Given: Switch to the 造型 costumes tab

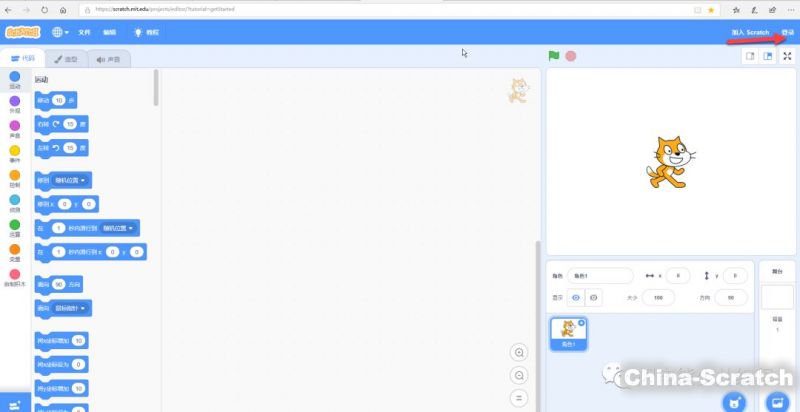Looking at the screenshot, I should pyautogui.click(x=65, y=60).
